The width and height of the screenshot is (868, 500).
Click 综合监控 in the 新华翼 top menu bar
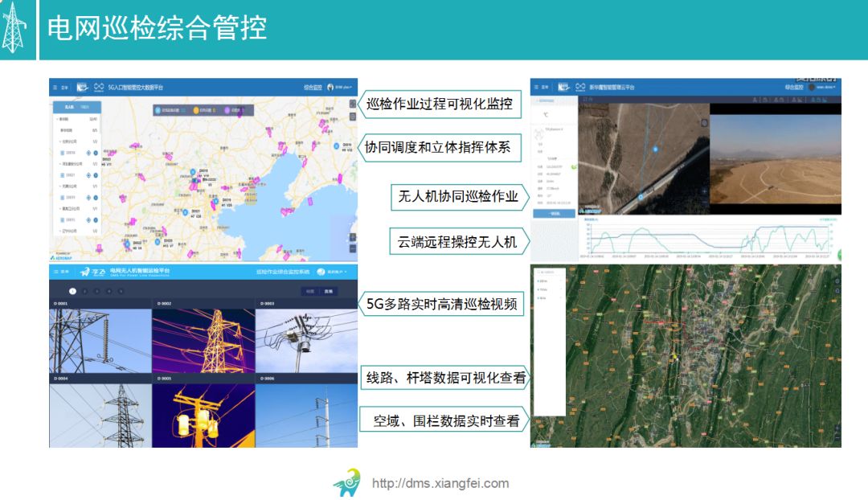795,86
